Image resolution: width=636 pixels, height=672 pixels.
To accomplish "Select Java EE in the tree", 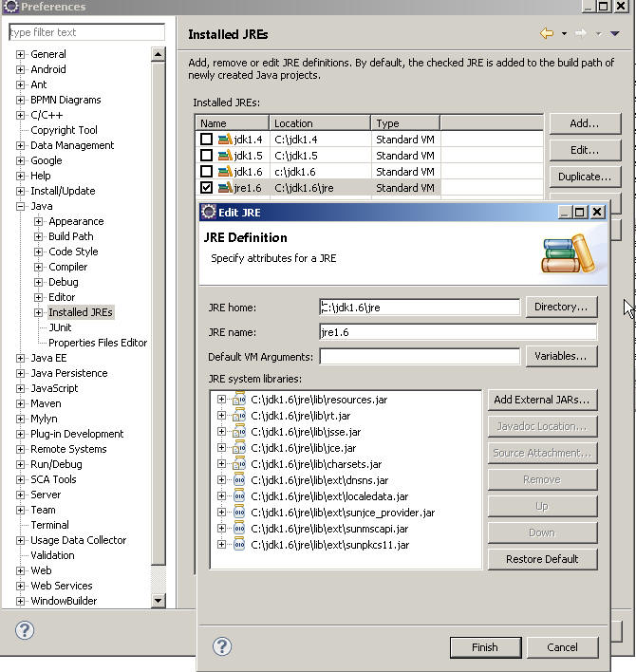I will click(48, 358).
